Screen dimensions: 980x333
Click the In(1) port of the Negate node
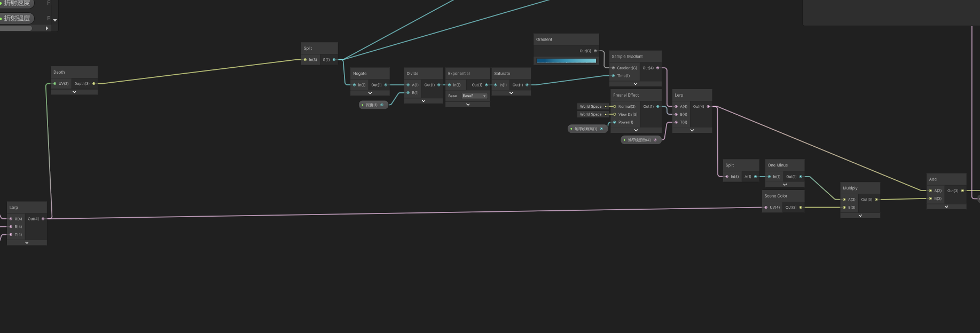(354, 85)
